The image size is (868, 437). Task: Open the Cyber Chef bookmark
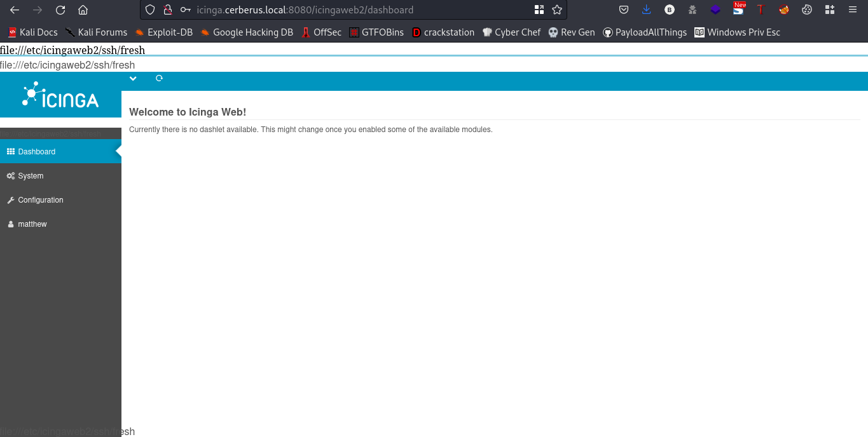click(511, 32)
